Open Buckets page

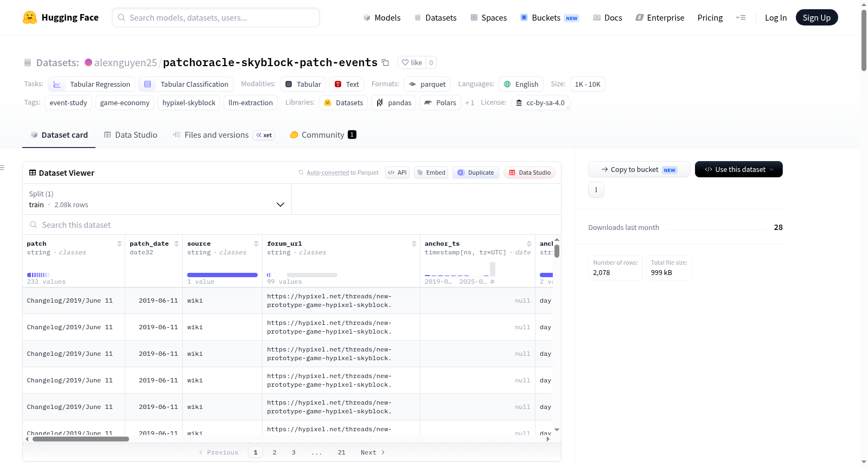click(x=550, y=17)
